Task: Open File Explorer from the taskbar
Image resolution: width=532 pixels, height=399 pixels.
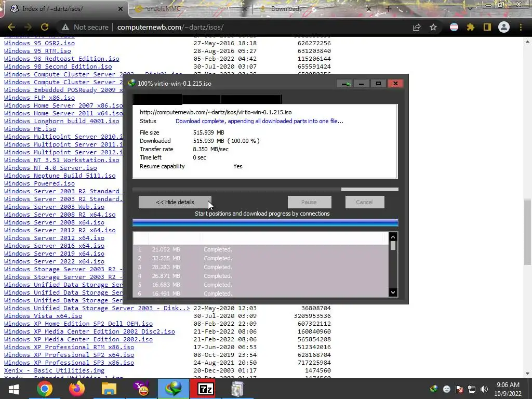Action: [x=109, y=389]
